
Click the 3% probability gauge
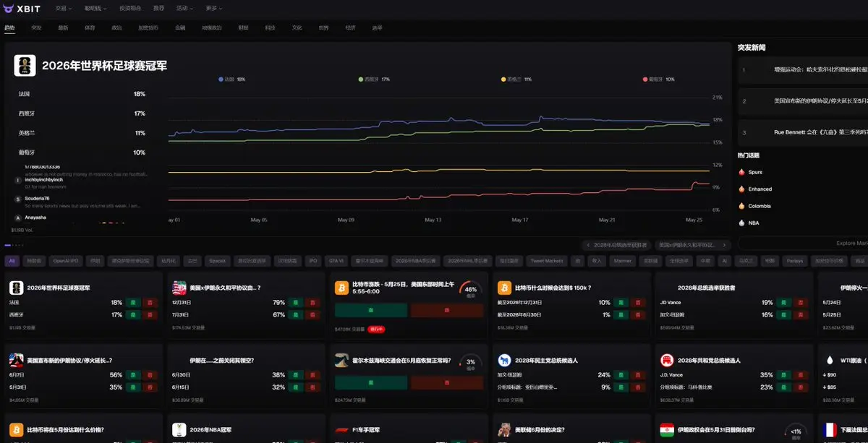[471, 362]
